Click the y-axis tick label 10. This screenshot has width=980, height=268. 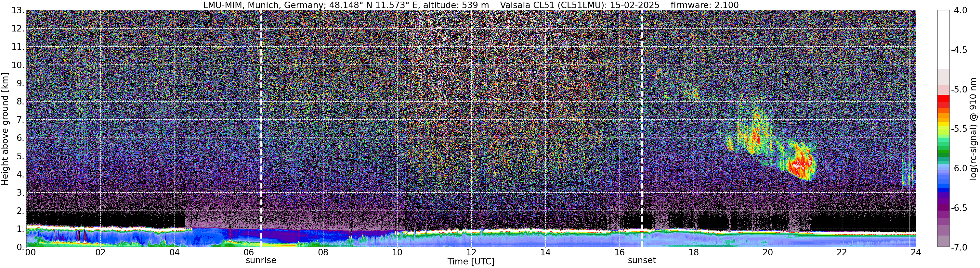point(18,65)
